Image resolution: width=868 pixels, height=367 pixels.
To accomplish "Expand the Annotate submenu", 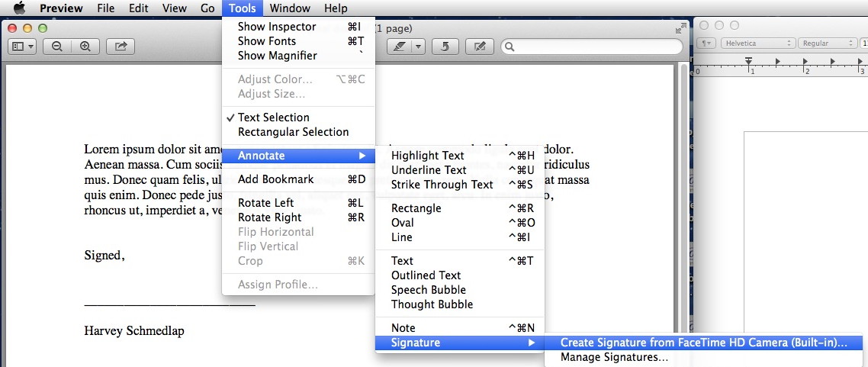I will 298,156.
